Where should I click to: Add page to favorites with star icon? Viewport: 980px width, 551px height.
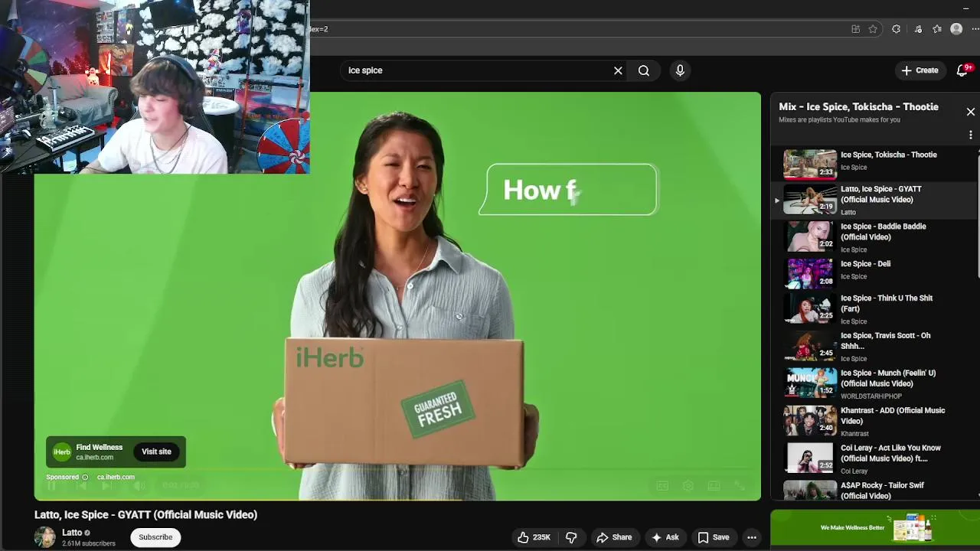[873, 29]
